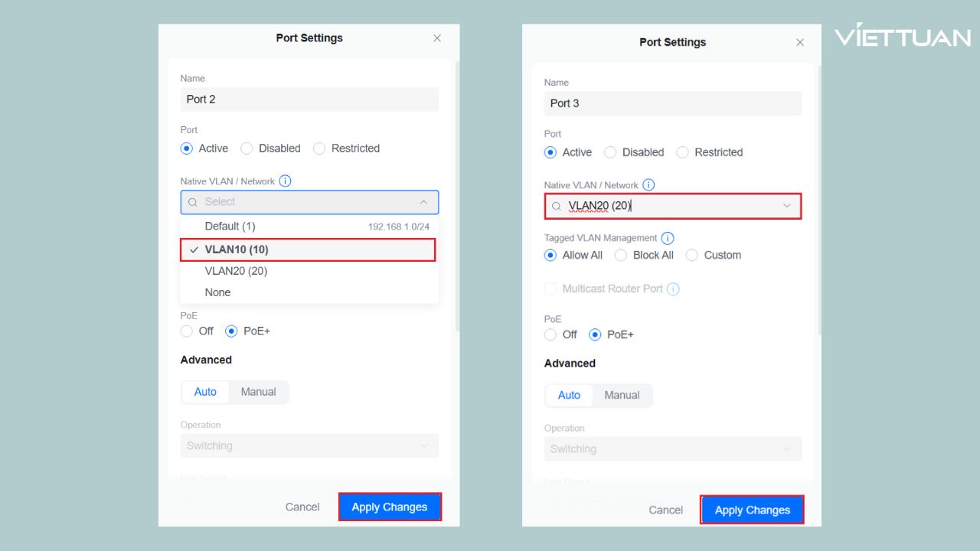Choose None in the VLAN list
This screenshot has height=551, width=980.
(x=217, y=292)
